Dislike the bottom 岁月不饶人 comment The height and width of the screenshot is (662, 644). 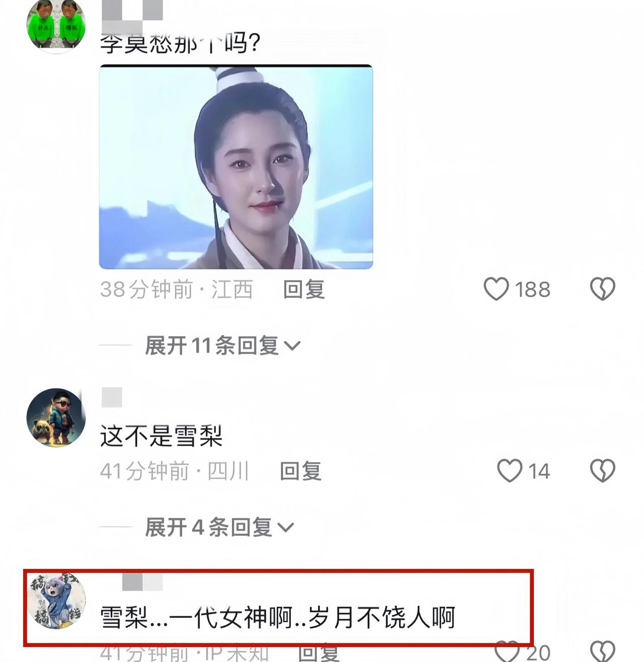pos(603,652)
